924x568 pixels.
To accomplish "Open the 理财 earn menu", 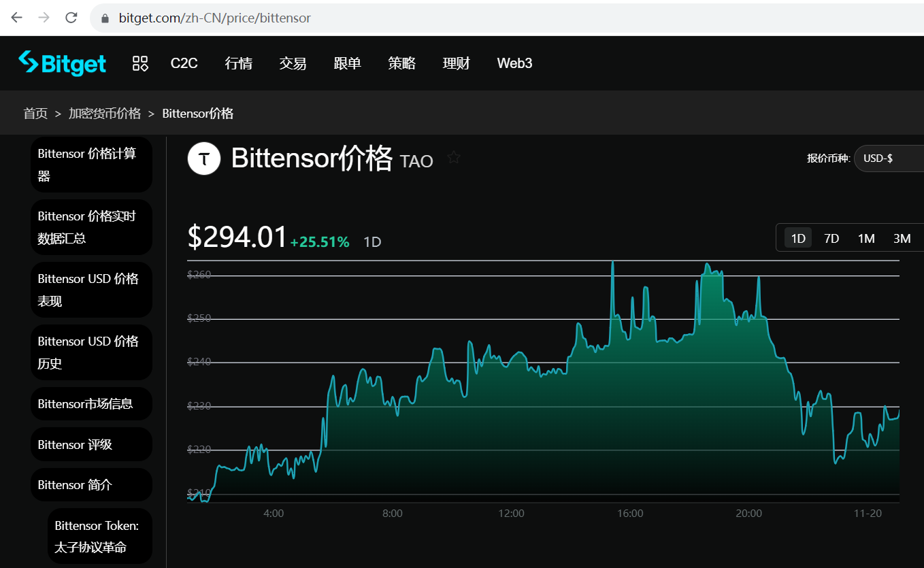I will pos(457,63).
